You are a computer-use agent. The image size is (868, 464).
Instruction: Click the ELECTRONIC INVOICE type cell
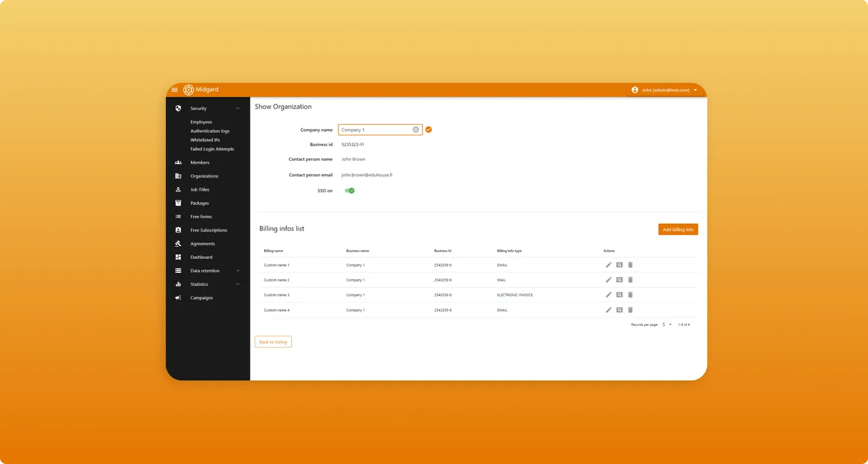tap(515, 295)
